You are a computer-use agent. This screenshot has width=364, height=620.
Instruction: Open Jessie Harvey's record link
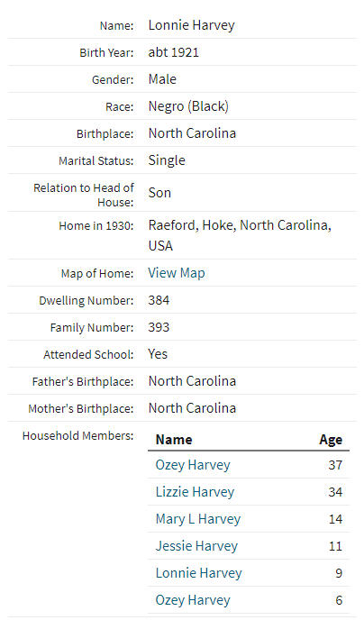[196, 546]
